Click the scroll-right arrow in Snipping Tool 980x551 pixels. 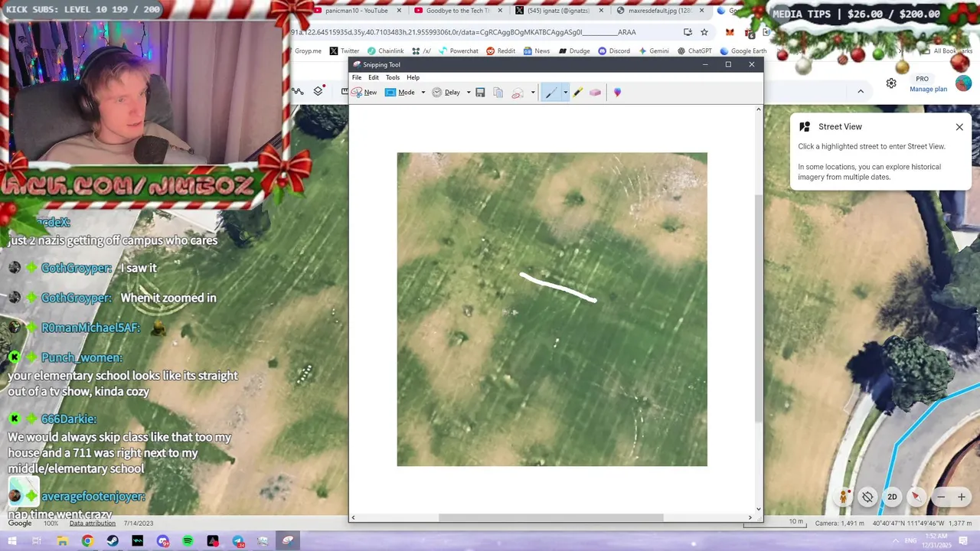750,518
